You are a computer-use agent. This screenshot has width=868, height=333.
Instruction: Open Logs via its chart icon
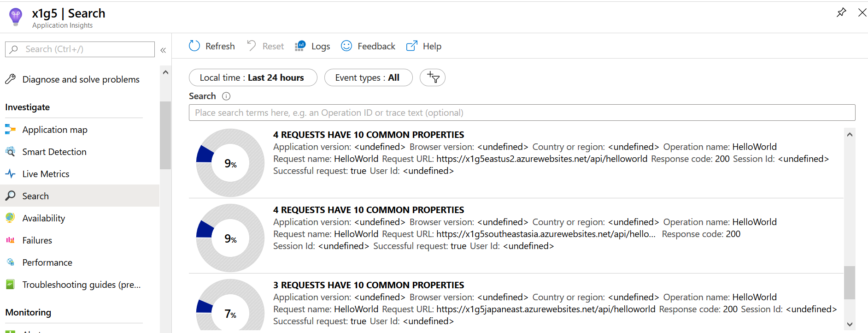[300, 46]
